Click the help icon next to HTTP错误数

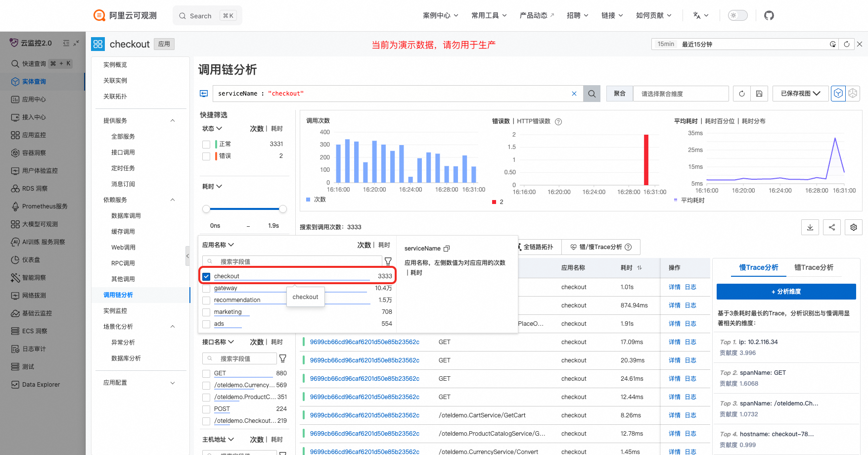pyautogui.click(x=558, y=122)
